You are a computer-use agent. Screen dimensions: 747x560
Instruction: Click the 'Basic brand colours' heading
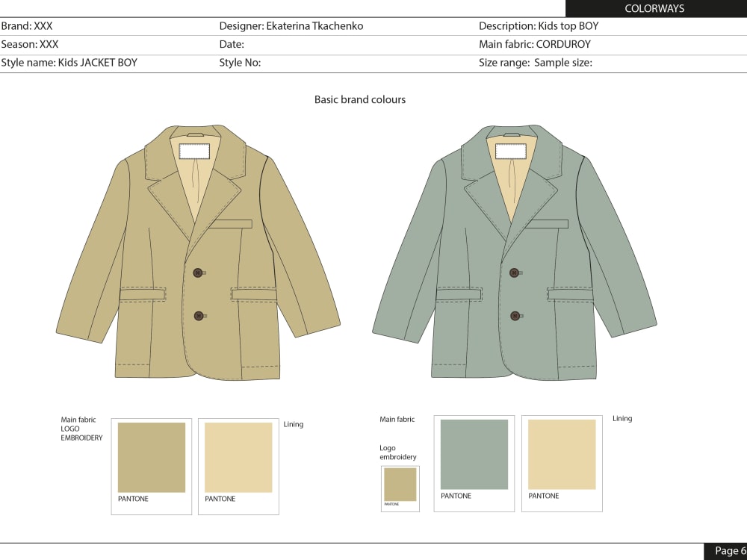360,99
